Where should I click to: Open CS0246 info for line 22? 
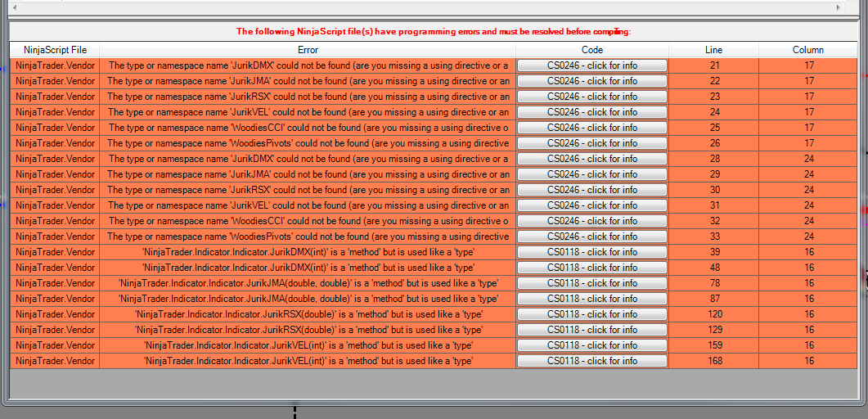(x=592, y=81)
